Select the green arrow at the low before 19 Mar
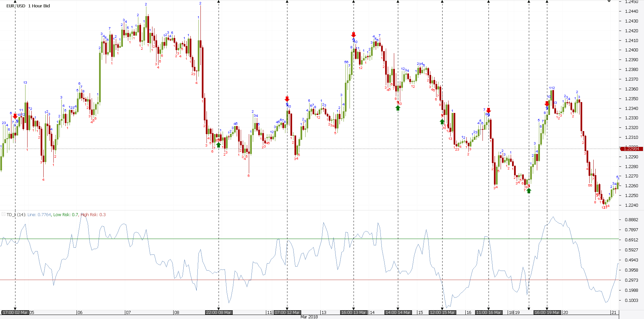The height and width of the screenshot is (319, 644). pos(529,191)
